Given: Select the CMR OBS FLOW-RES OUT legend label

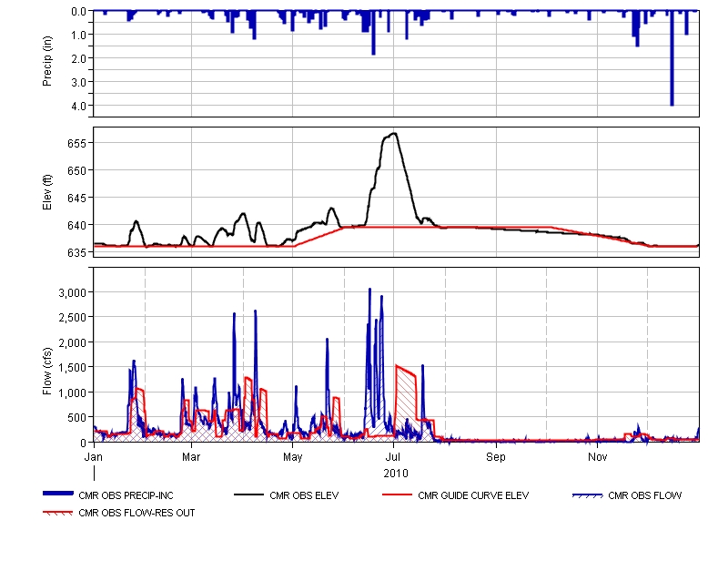Looking at the screenshot, I should point(137,513).
